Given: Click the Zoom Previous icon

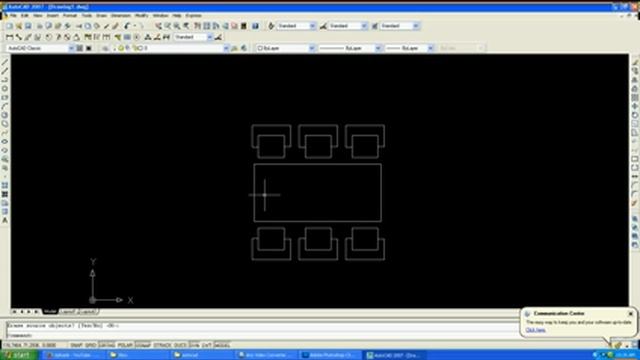Looking at the screenshot, I should coord(187,26).
